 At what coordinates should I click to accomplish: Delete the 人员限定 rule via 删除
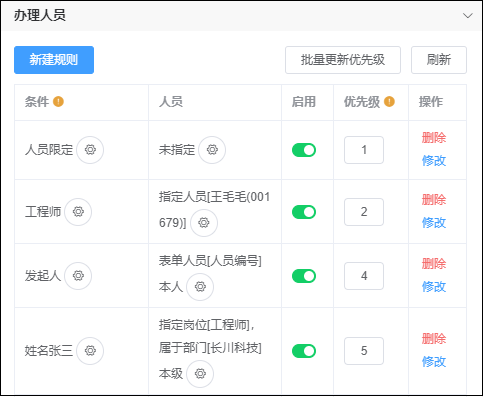click(434, 138)
